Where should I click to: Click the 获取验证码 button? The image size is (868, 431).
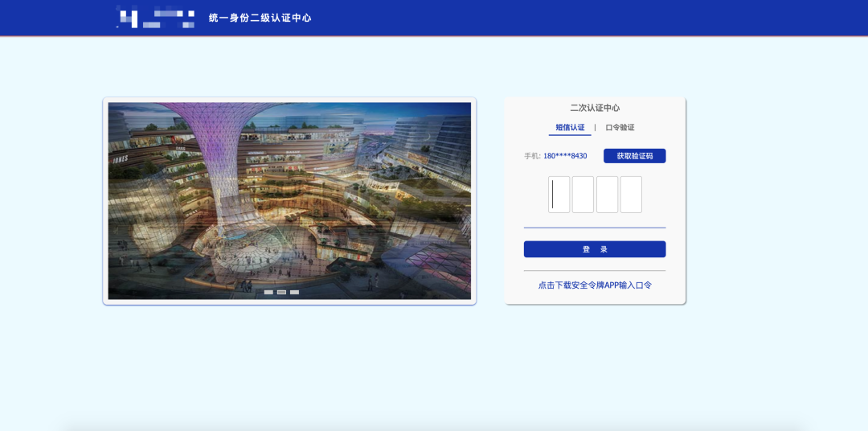point(634,156)
